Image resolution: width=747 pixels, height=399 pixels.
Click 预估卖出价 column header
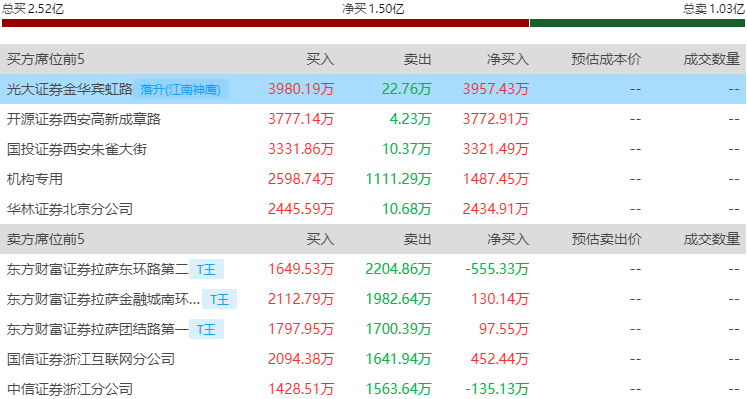pyautogui.click(x=606, y=239)
